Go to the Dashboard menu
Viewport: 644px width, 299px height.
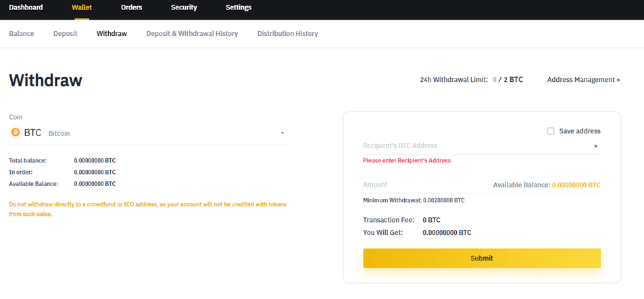click(x=26, y=7)
